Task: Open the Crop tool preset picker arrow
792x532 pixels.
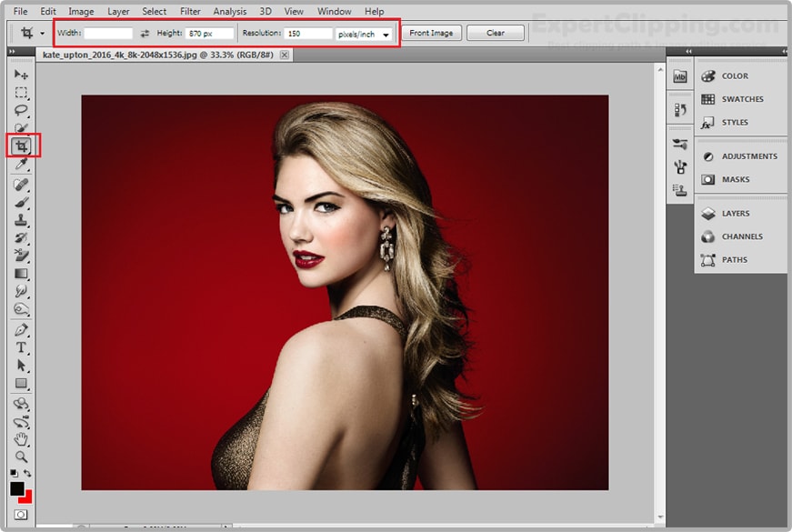Action: [x=42, y=34]
